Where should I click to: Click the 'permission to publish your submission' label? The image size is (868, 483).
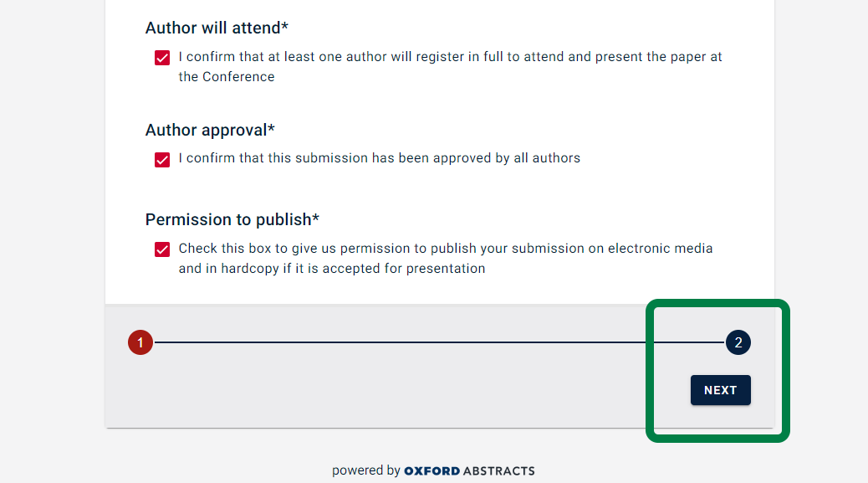click(445, 249)
